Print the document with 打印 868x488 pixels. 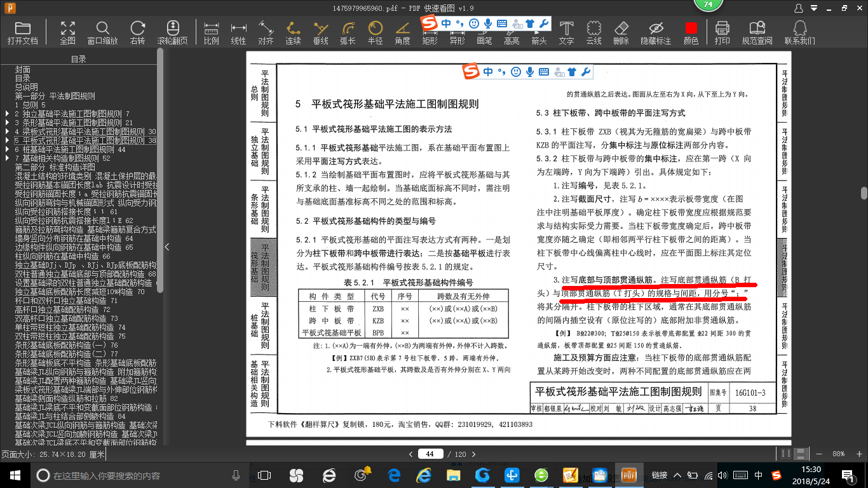(x=722, y=32)
